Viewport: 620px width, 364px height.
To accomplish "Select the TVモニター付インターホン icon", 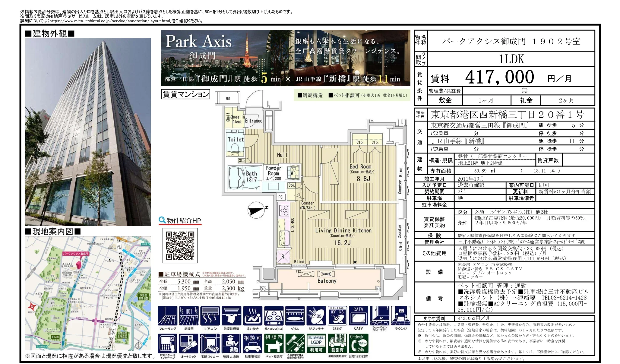I will pyautogui.click(x=168, y=343).
